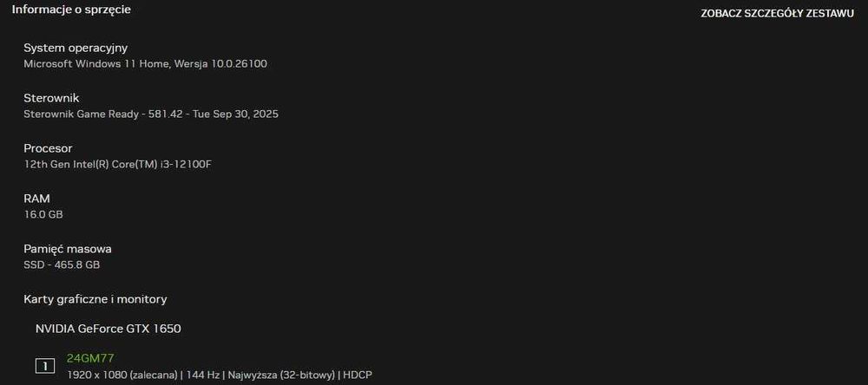Select the System operacyjny label
868x385 pixels.
click(76, 48)
